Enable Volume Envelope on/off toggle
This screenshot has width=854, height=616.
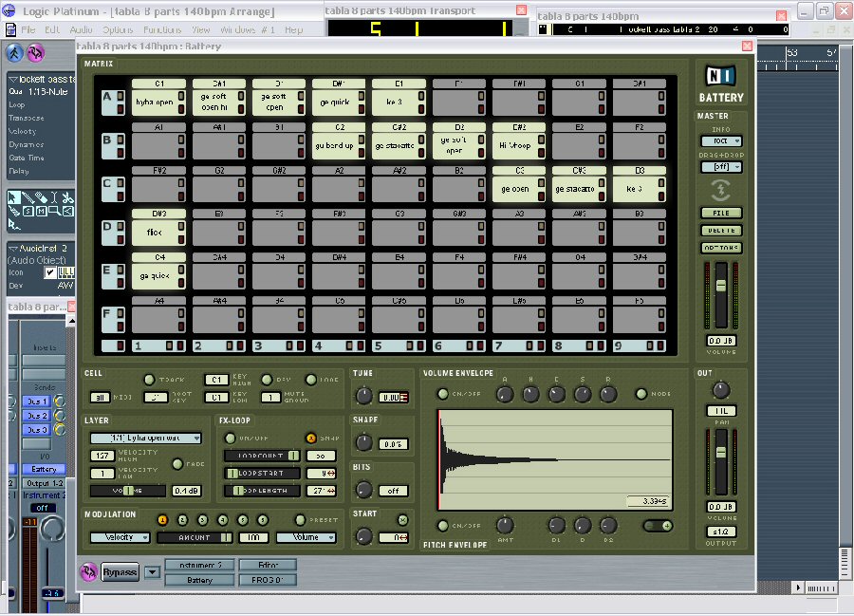tap(442, 394)
